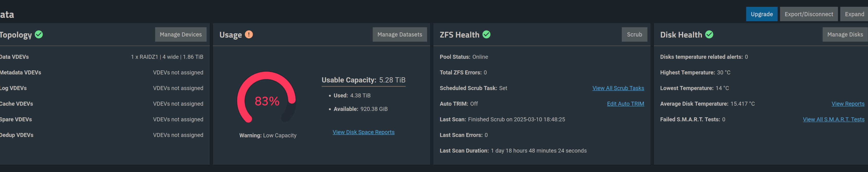Screen dimensions: 868x172
Task: Click 'Total ZFS Errors: 0' text
Action: pos(463,72)
